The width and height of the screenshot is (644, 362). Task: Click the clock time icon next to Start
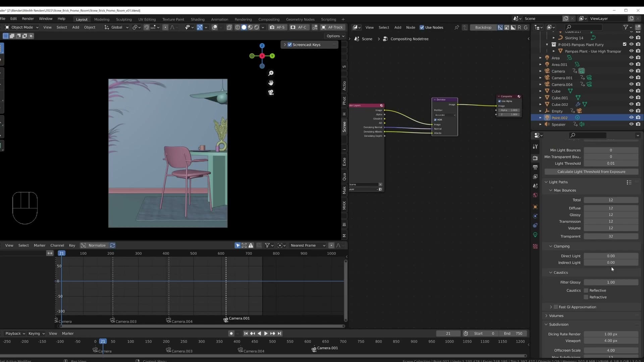[x=466, y=334]
